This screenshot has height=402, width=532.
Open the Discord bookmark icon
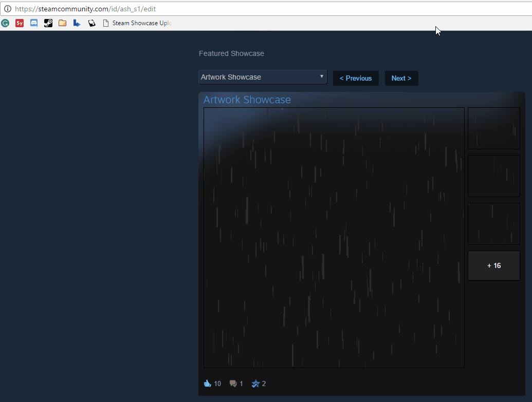pyautogui.click(x=34, y=23)
